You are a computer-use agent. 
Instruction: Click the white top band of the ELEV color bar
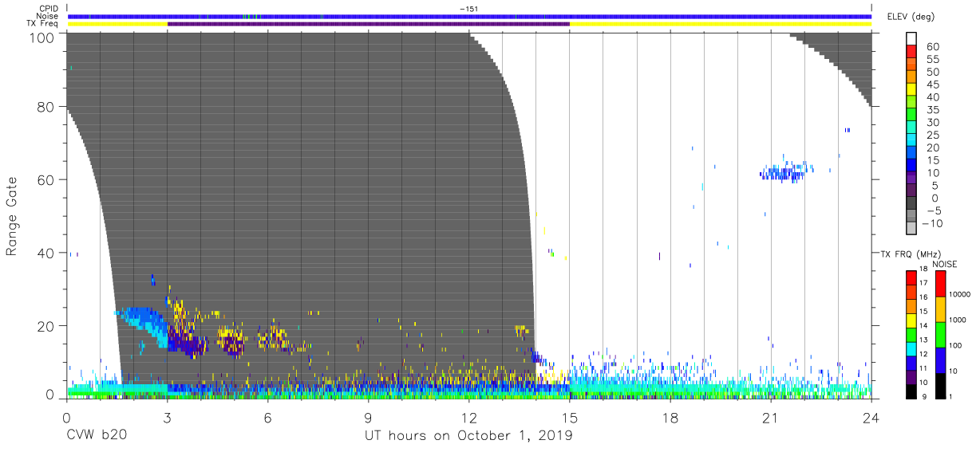pos(911,38)
